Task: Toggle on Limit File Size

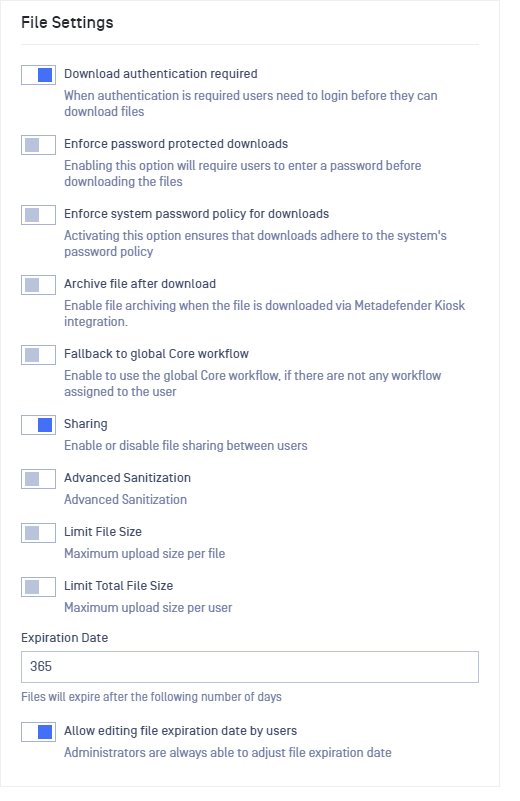Action: pyautogui.click(x=38, y=533)
